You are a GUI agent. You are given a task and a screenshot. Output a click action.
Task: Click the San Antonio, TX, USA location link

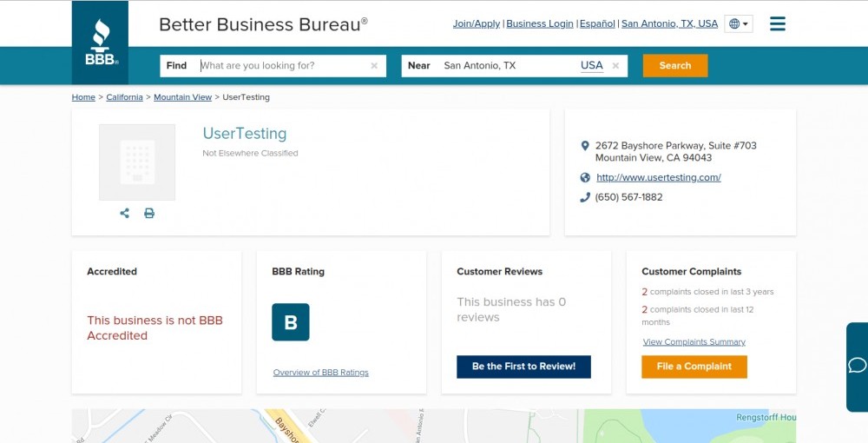[x=669, y=23]
